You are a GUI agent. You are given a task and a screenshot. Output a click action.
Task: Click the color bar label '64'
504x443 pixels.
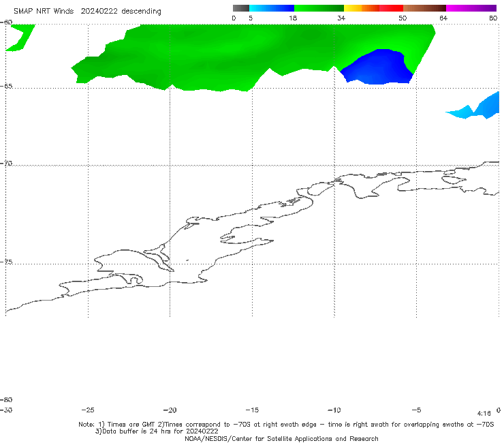[443, 18]
